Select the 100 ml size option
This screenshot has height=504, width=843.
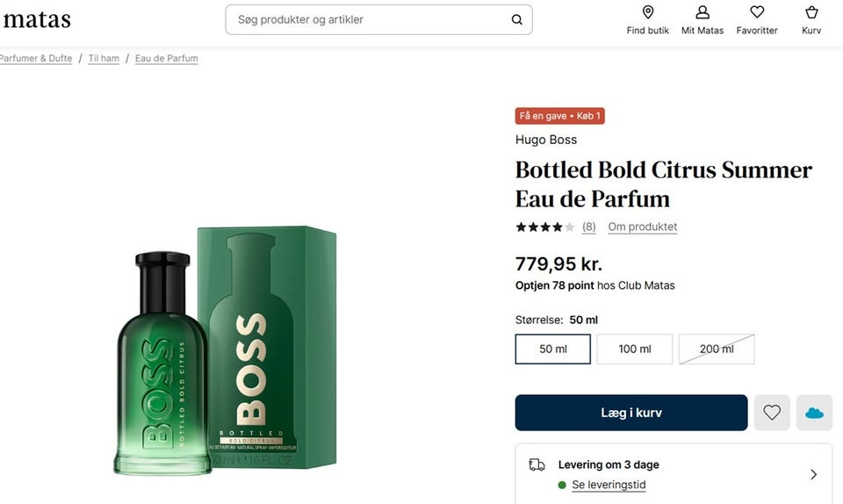coord(634,349)
